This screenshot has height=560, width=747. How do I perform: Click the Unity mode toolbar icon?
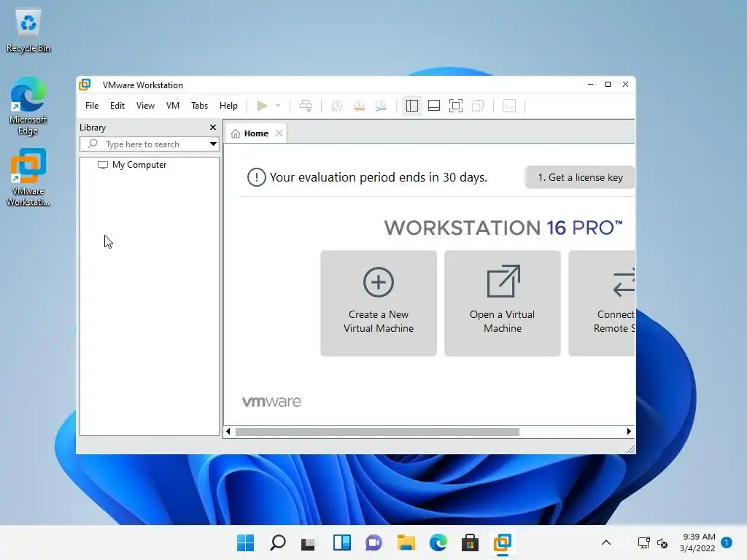click(478, 106)
